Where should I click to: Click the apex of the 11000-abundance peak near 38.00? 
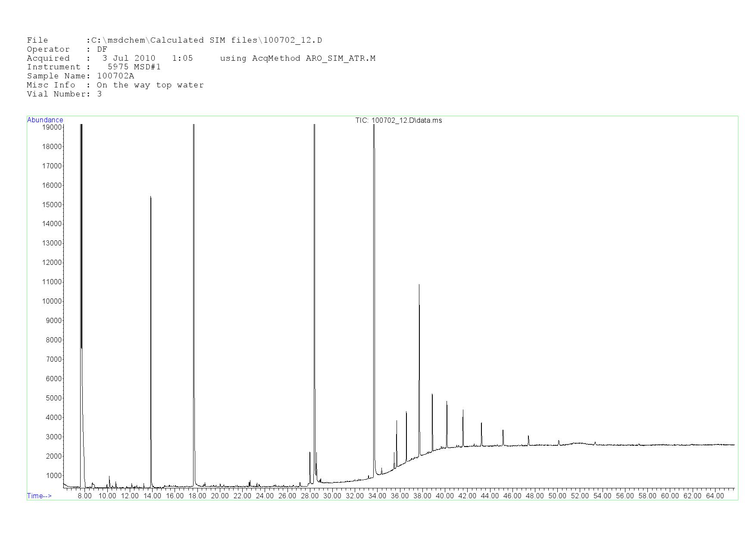(419, 285)
